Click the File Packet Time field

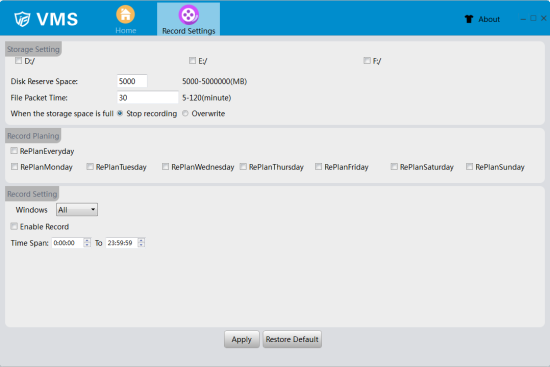[147, 98]
